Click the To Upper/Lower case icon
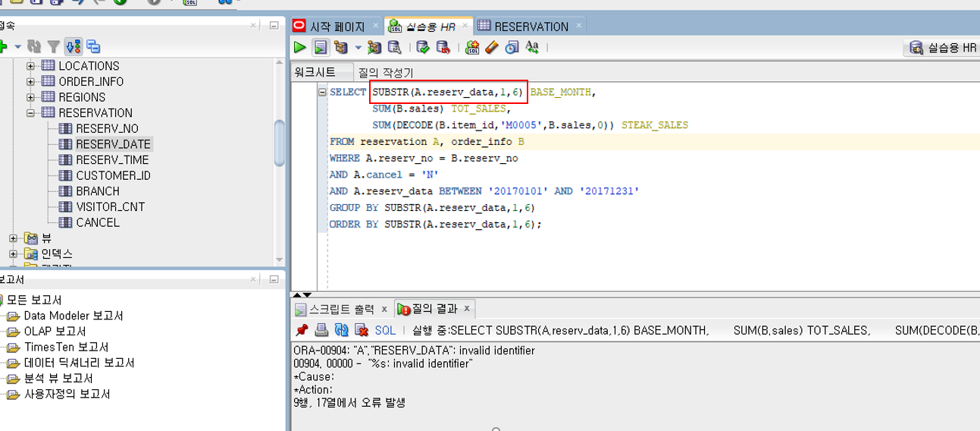The image size is (980, 431). click(531, 47)
